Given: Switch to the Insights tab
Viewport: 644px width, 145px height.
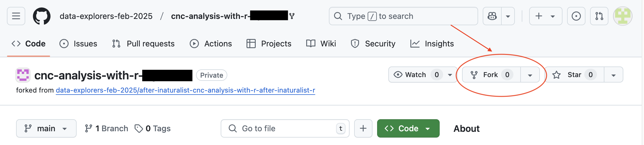Looking at the screenshot, I should (432, 44).
